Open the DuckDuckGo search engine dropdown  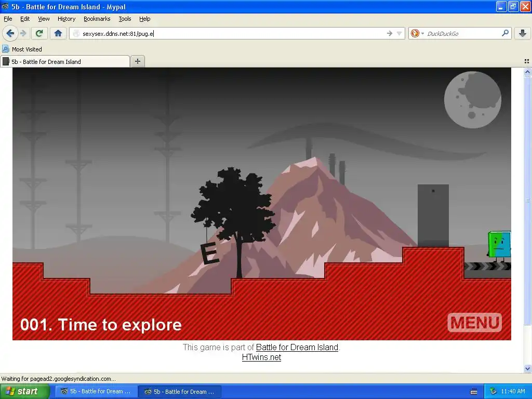click(x=422, y=33)
